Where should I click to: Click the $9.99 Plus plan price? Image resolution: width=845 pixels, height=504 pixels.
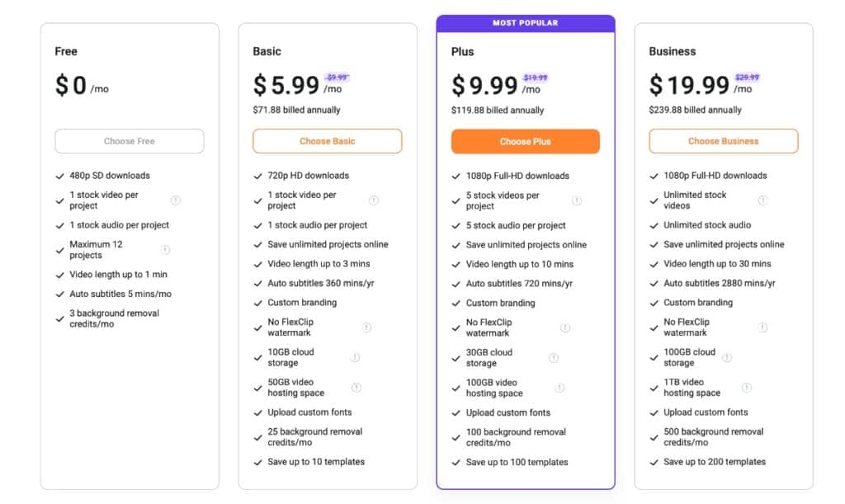pos(484,86)
